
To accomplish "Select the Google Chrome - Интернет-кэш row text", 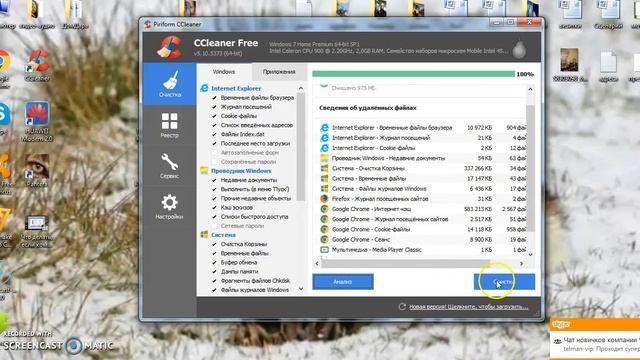I will (x=371, y=209).
